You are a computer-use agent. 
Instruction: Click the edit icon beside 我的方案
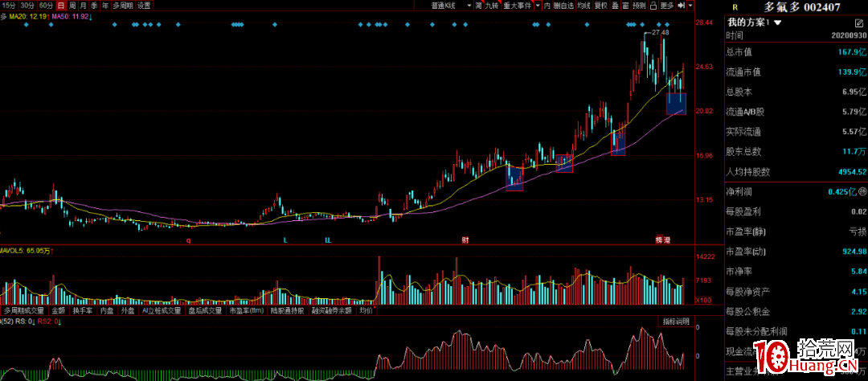tap(858, 23)
